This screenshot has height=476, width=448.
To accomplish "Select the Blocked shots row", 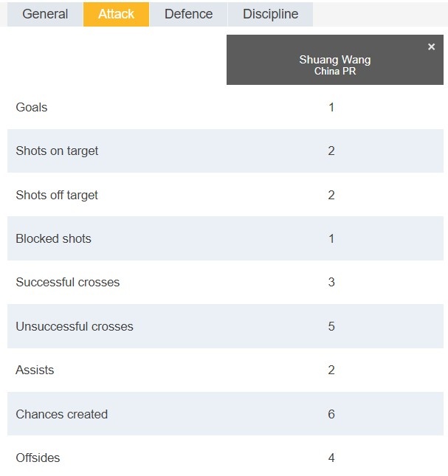I will tap(225, 238).
